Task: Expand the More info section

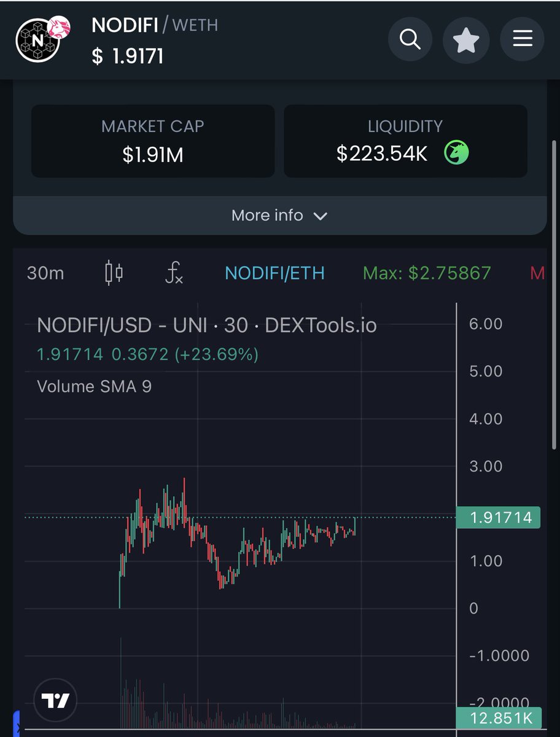Action: tap(280, 216)
